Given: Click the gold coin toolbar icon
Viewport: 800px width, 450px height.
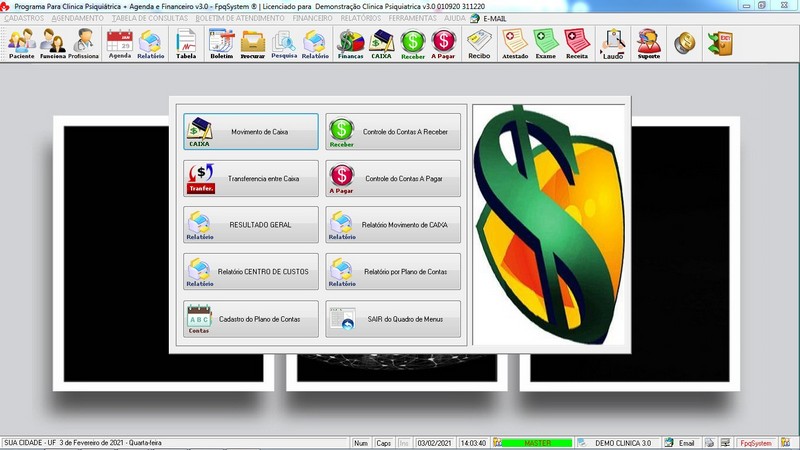Looking at the screenshot, I should 684,43.
